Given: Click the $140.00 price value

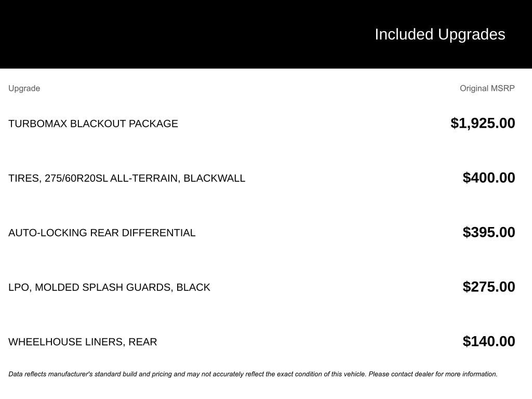Looking at the screenshot, I should click(489, 341).
